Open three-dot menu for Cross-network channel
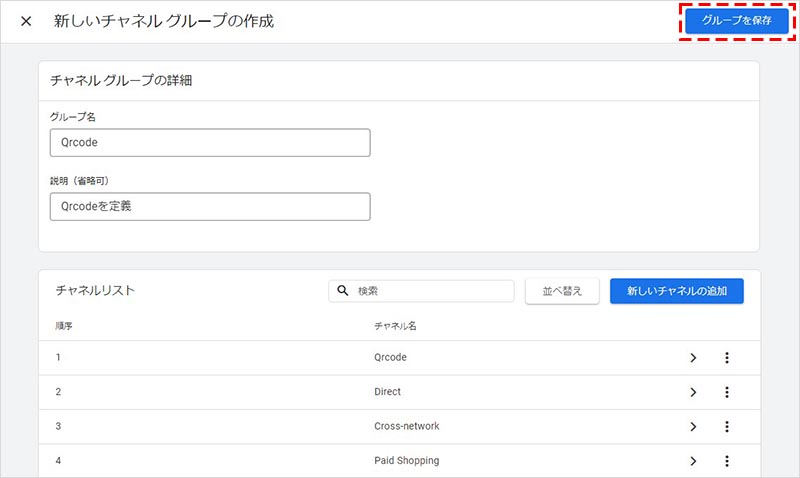This screenshot has height=478, width=800. 727,427
